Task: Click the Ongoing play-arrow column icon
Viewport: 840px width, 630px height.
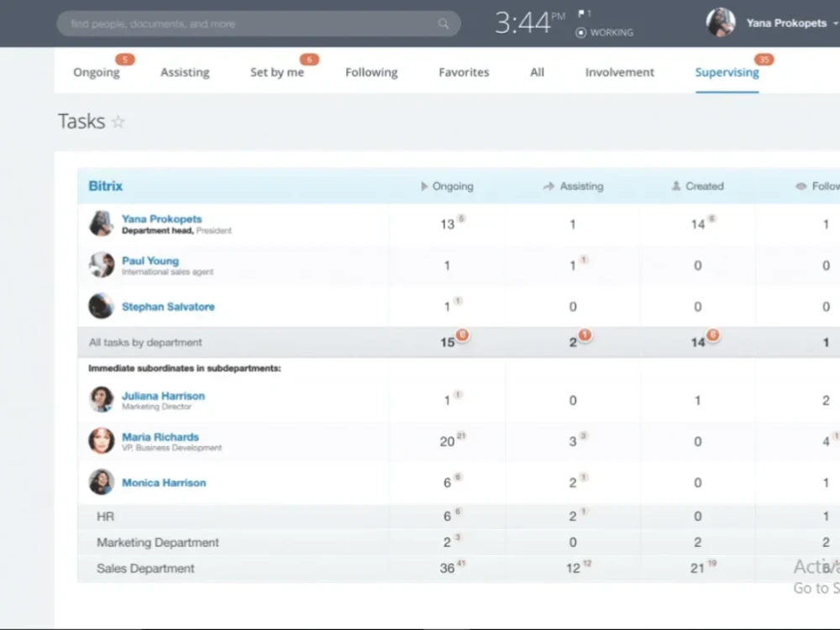Action: tap(424, 186)
